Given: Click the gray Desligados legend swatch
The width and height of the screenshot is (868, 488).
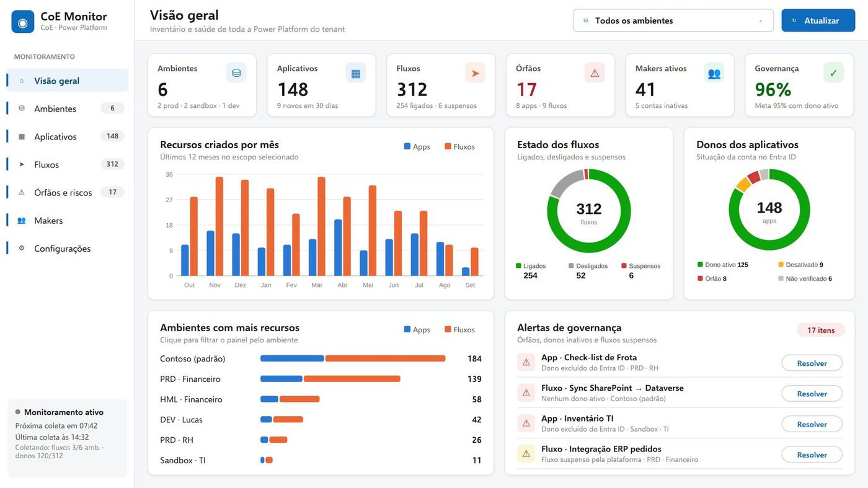Looking at the screenshot, I should tap(571, 265).
